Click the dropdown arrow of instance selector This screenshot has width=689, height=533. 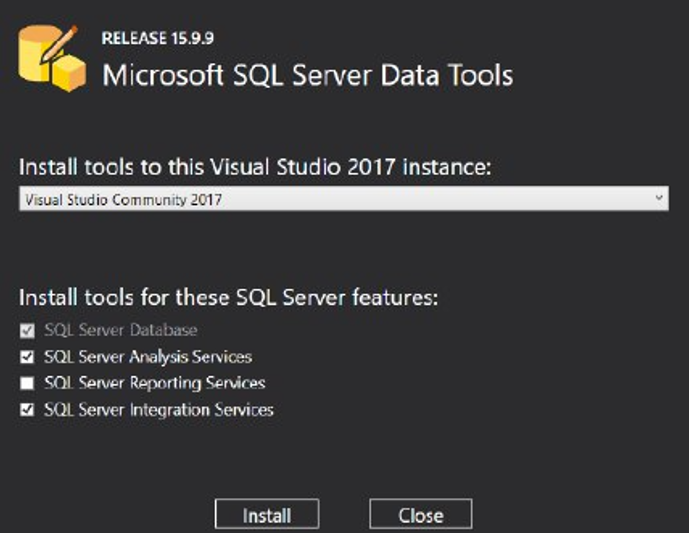(x=658, y=199)
